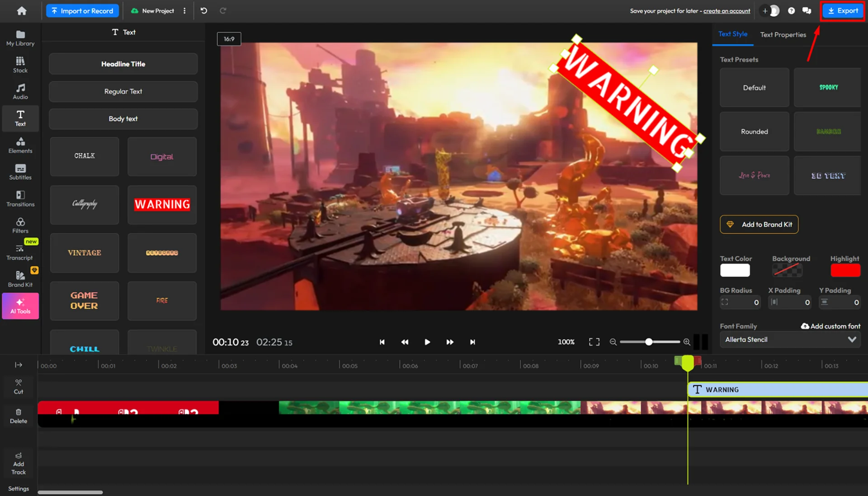Collapse the timeline sidebar arrow
The height and width of the screenshot is (496, 868).
coord(19,365)
